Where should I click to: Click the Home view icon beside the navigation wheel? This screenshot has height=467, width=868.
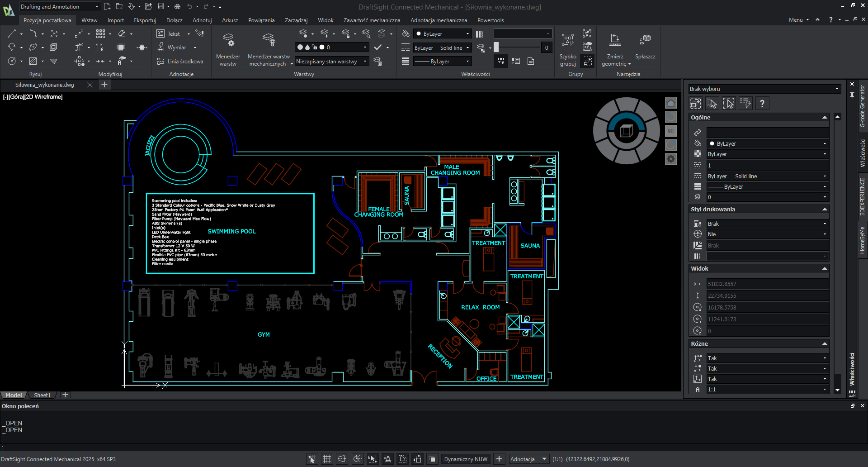pyautogui.click(x=671, y=103)
